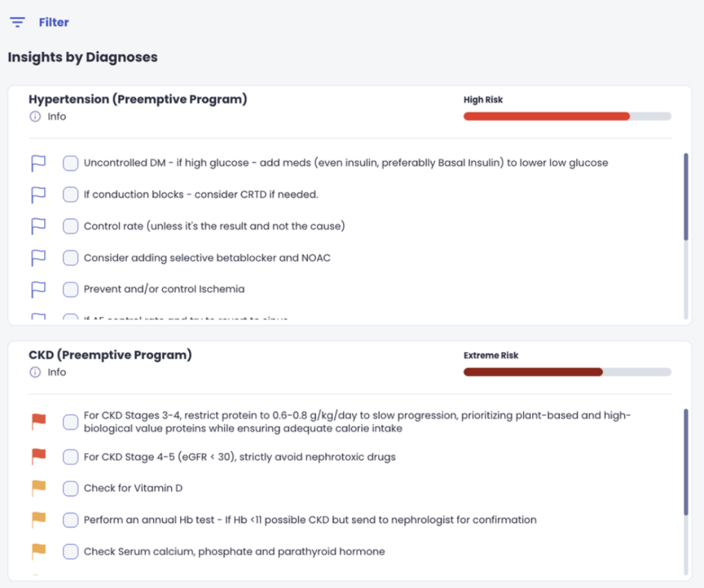Viewport: 704px width, 588px height.
Task: Tick the Consider adding selective betablocker checkbox
Action: click(71, 258)
